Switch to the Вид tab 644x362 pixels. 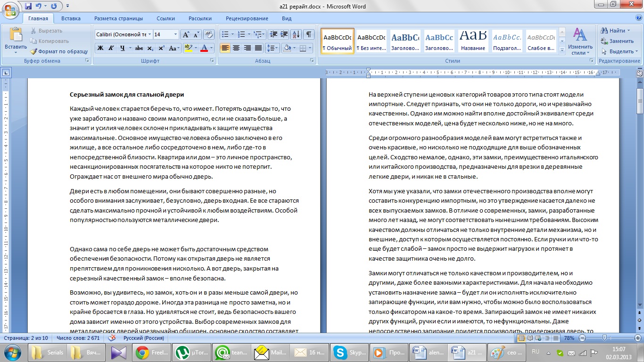tap(287, 18)
